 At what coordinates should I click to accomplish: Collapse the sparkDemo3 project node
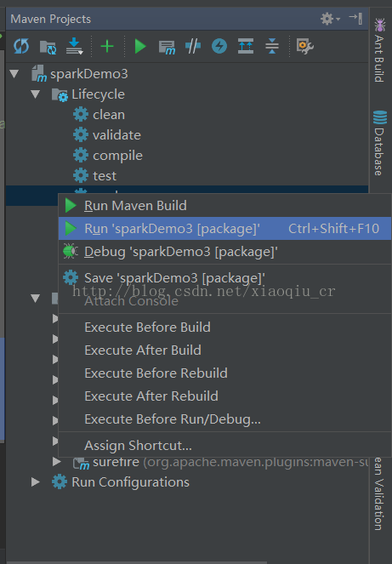(x=14, y=74)
